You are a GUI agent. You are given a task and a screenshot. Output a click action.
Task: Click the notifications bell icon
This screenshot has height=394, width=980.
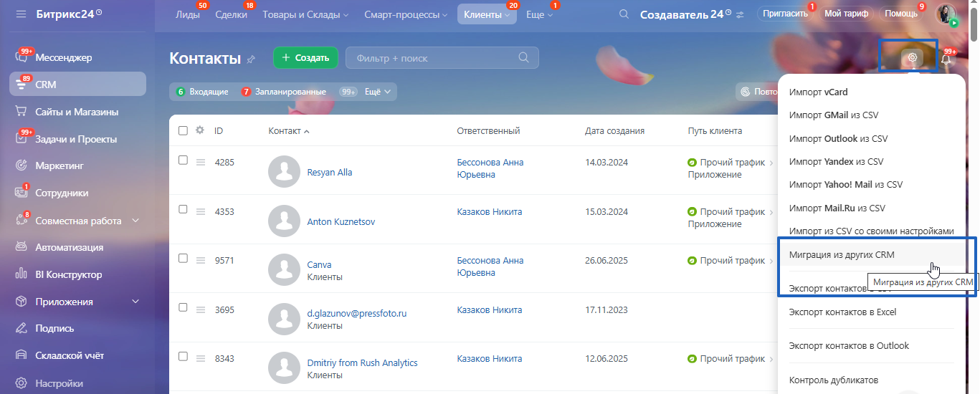(x=946, y=59)
